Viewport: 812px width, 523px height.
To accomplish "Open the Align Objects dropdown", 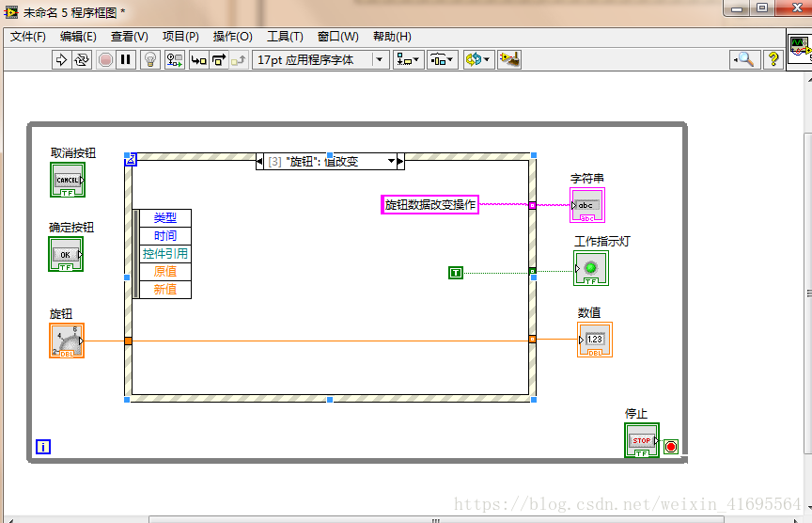I will 409,59.
